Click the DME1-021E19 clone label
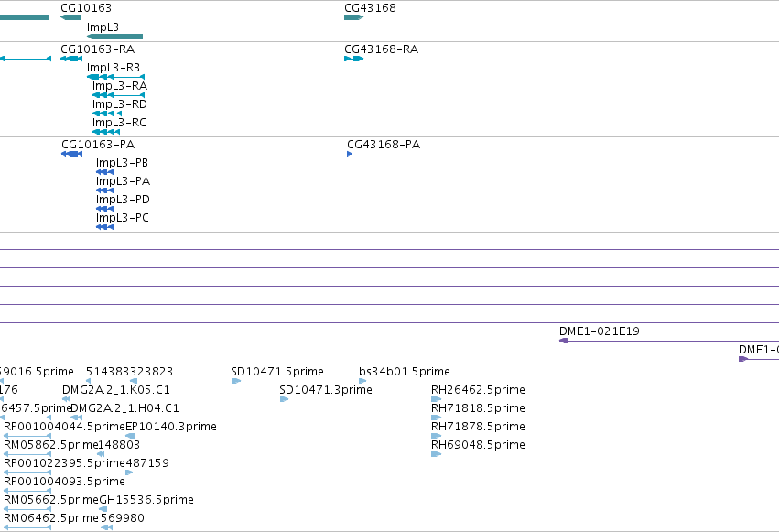The width and height of the screenshot is (779, 532). [x=600, y=331]
